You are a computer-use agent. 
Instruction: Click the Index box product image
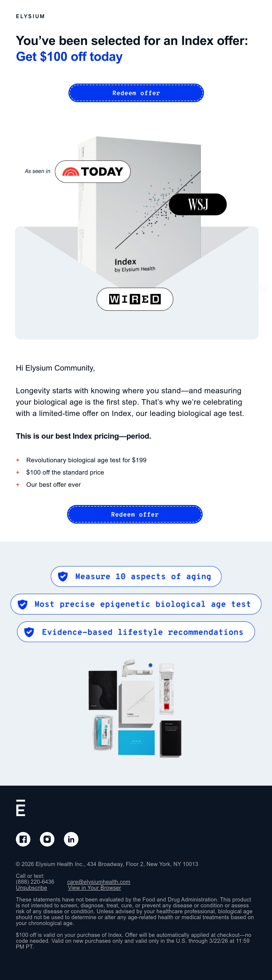click(140, 211)
